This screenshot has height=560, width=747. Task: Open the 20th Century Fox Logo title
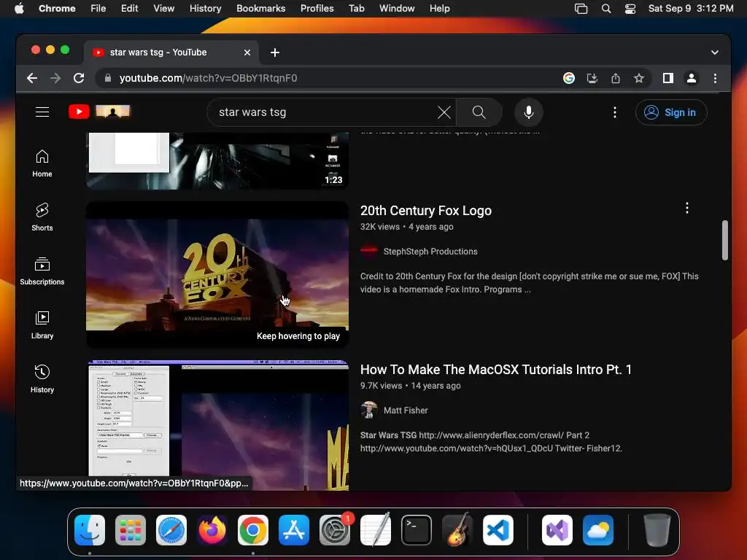(x=425, y=211)
